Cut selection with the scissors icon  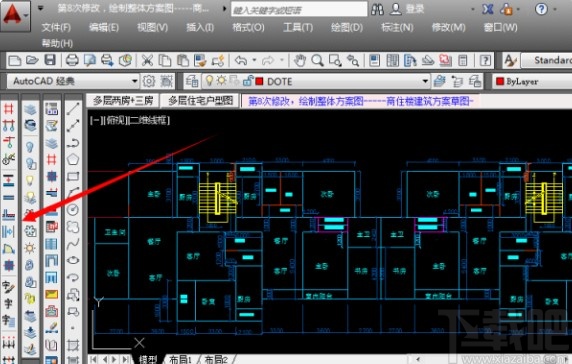[147, 60]
